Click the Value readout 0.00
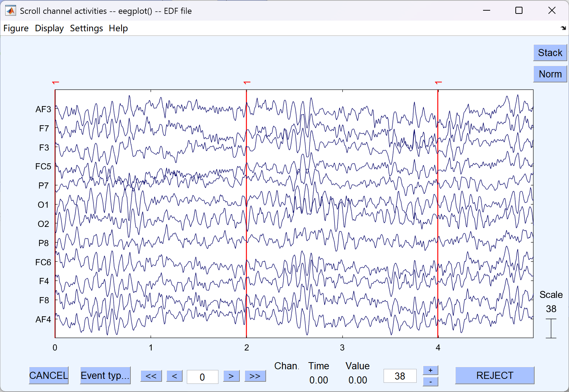The height and width of the screenshot is (392, 569). click(358, 380)
